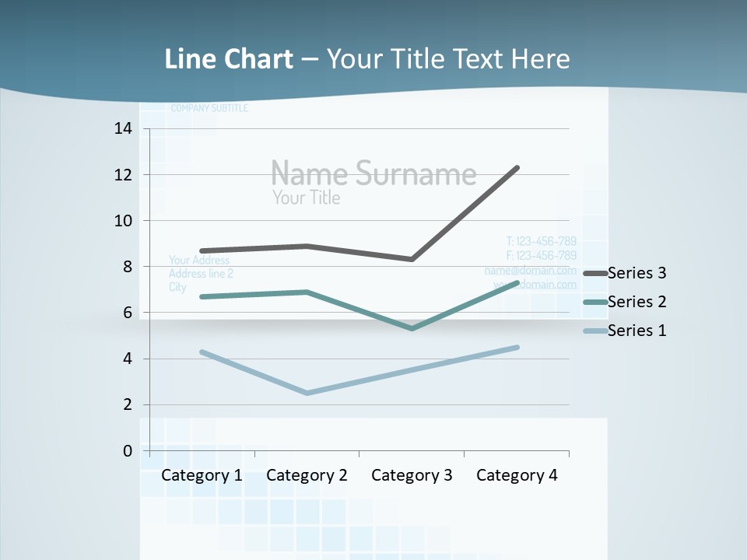This screenshot has height=560, width=747.
Task: Select the Category 4 axis label
Action: 517,475
